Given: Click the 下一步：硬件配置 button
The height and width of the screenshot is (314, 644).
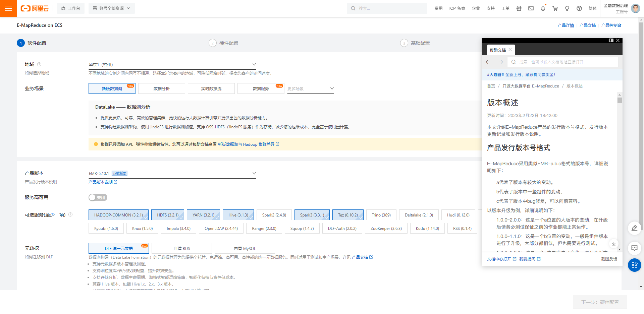Looking at the screenshot, I should point(600,302).
